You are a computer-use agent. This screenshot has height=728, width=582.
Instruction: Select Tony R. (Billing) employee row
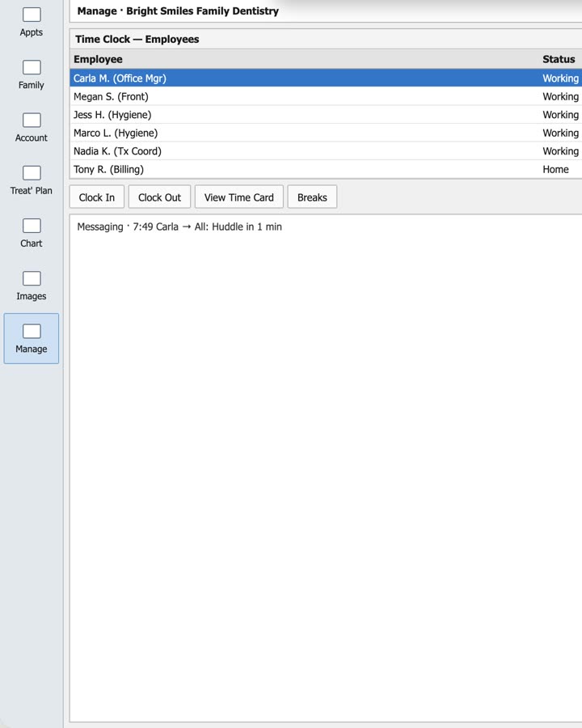pyautogui.click(x=326, y=169)
